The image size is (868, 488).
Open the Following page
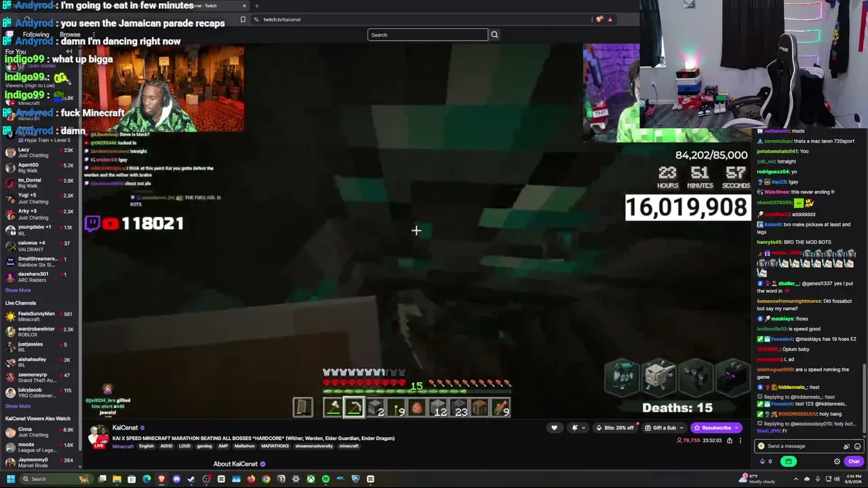[36, 35]
